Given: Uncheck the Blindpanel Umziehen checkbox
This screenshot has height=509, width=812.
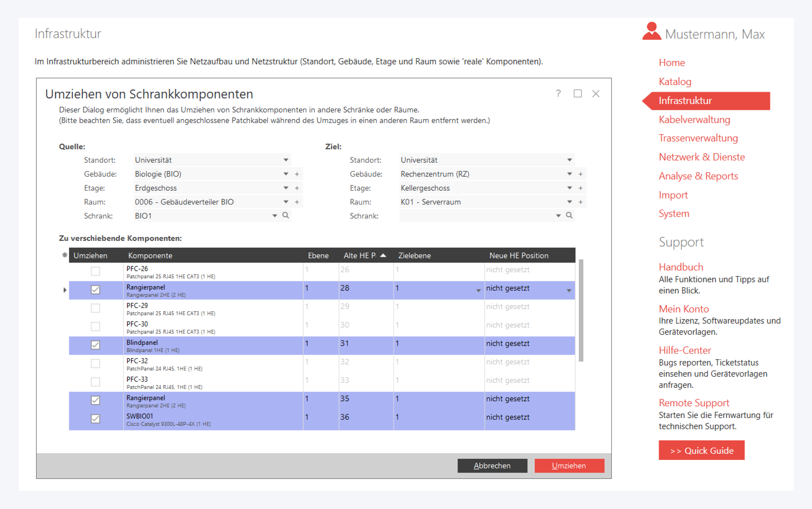Looking at the screenshot, I should 95,345.
